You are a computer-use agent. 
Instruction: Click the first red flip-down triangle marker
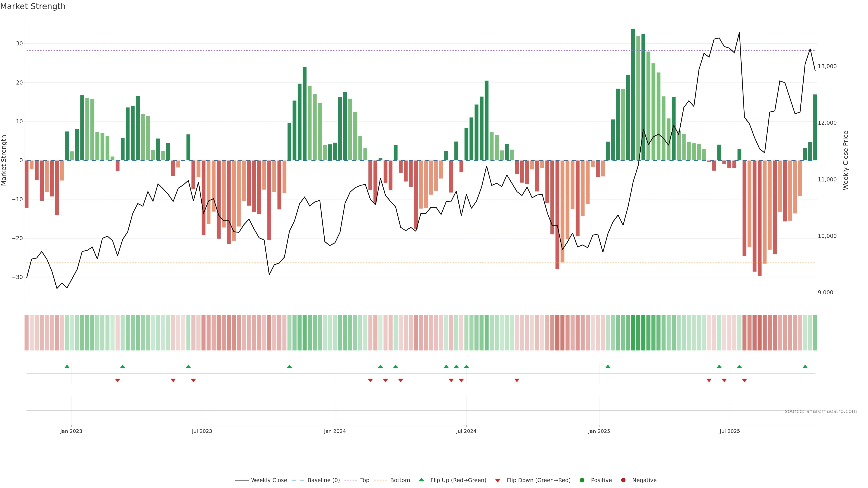point(118,380)
